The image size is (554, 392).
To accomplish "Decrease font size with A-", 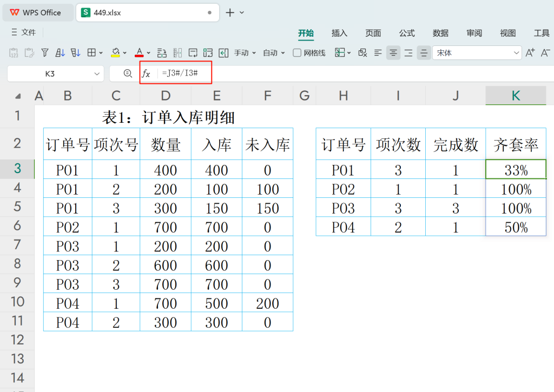I will [545, 53].
